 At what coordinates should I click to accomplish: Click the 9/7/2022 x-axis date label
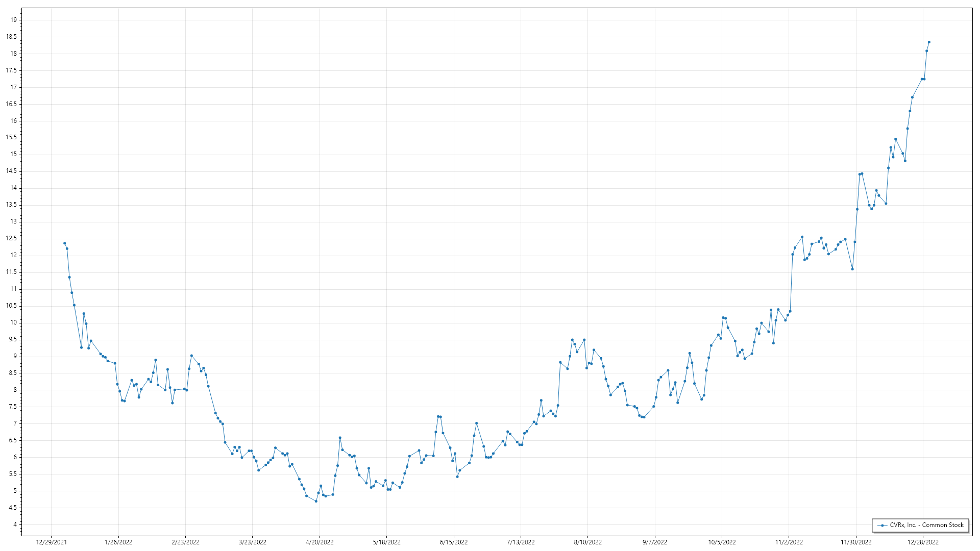click(x=655, y=542)
